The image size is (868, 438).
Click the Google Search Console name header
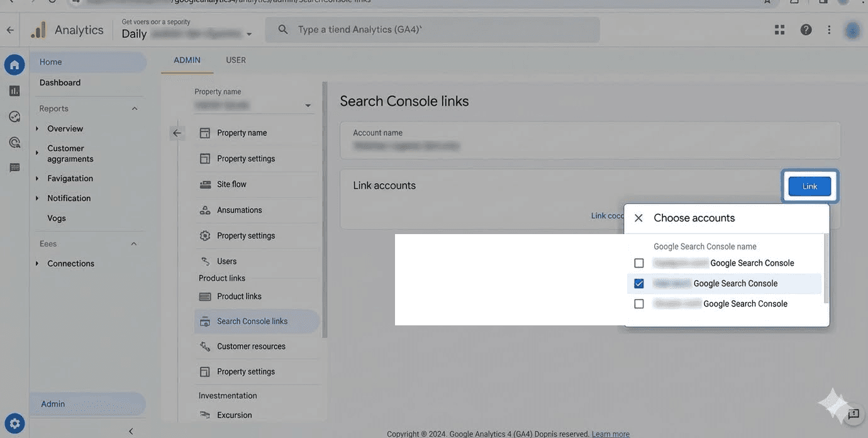(x=705, y=247)
